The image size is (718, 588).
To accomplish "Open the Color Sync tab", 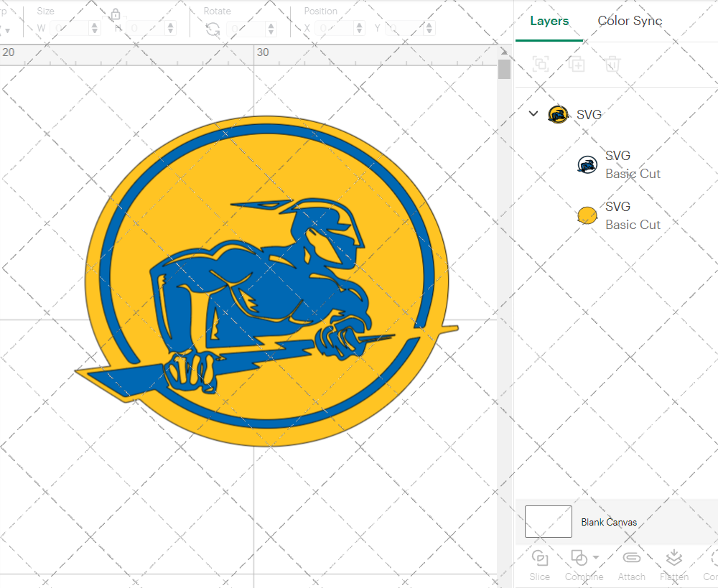I will (x=630, y=21).
